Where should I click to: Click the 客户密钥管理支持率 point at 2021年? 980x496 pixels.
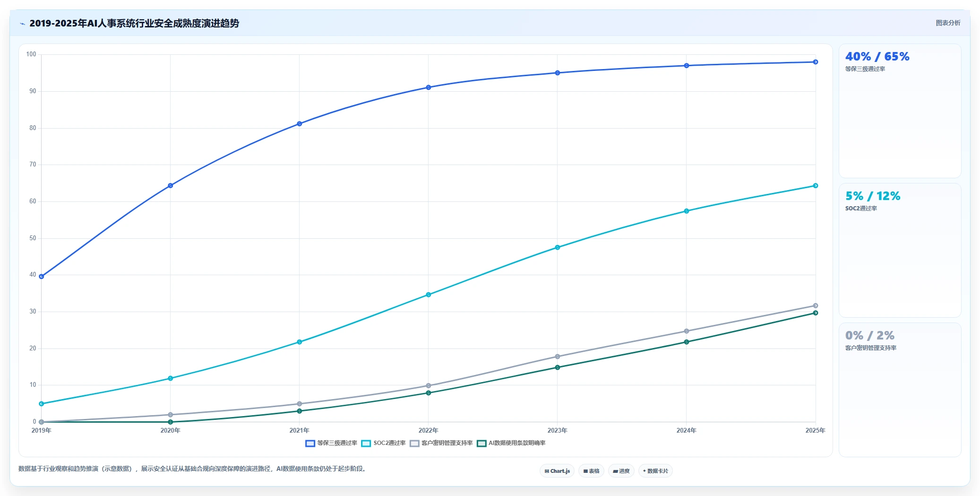[300, 404]
